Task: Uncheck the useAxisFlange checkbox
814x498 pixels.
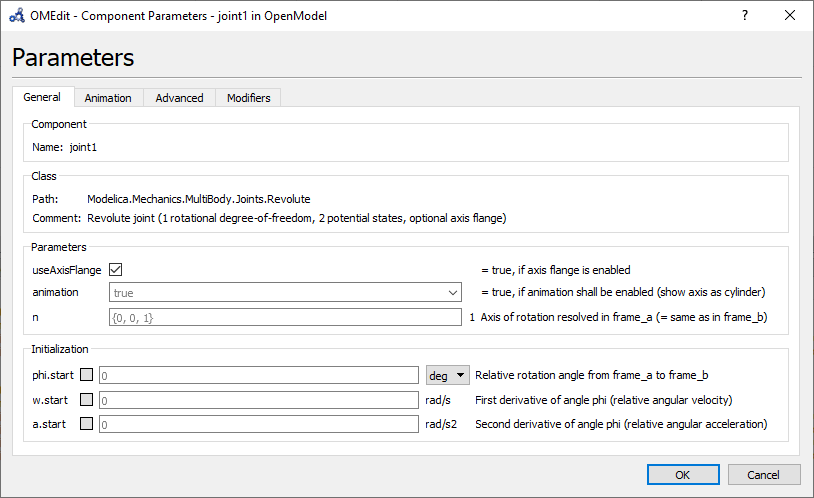Action: pos(115,270)
